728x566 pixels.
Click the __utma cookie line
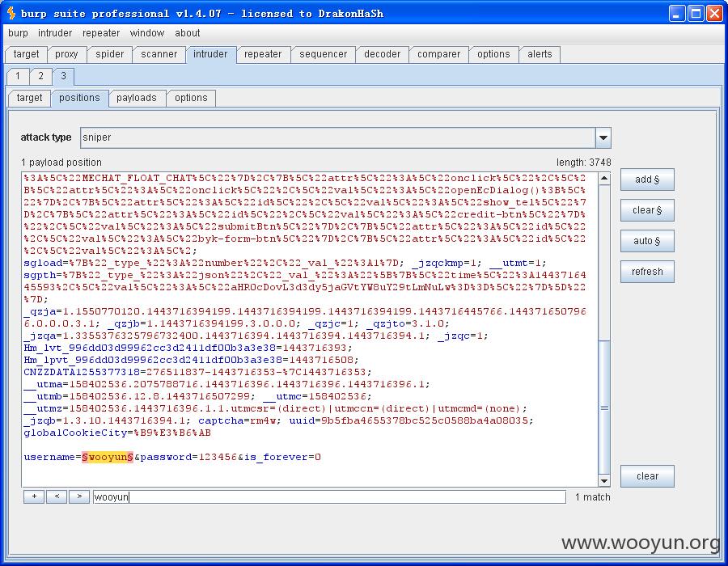226,384
